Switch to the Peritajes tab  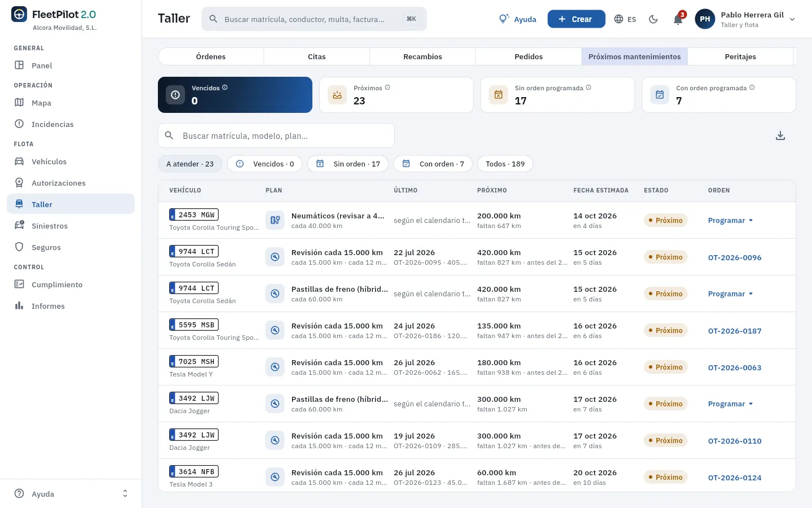click(740, 56)
